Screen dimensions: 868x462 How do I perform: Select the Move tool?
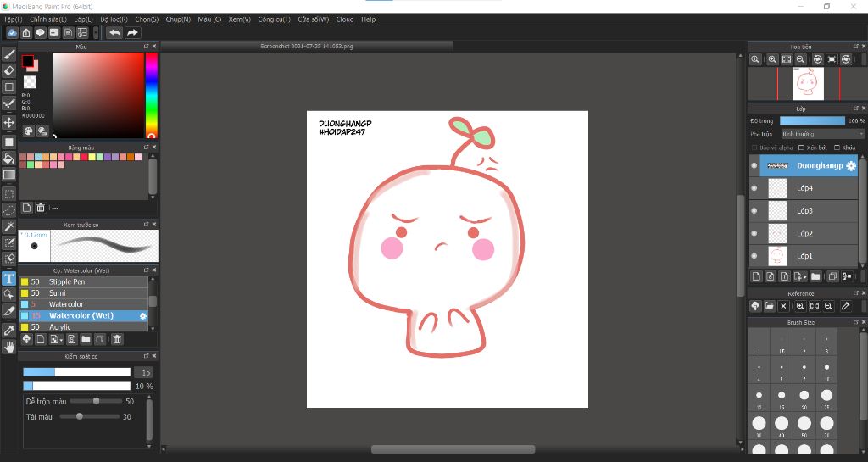[8, 122]
